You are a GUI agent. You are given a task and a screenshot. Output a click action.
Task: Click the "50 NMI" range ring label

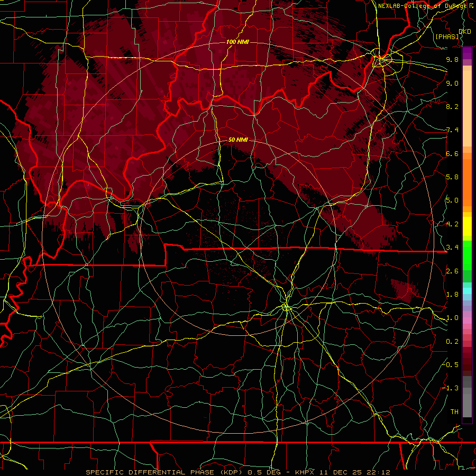pyautogui.click(x=238, y=140)
